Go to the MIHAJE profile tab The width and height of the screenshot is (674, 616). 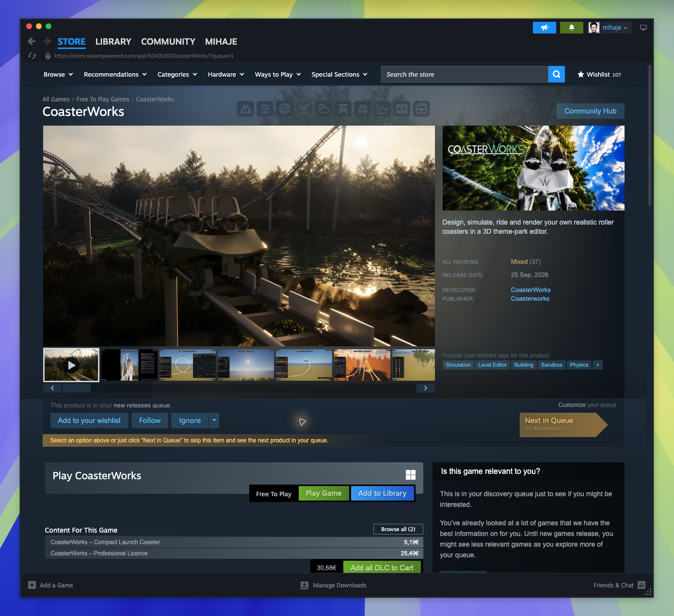point(221,42)
